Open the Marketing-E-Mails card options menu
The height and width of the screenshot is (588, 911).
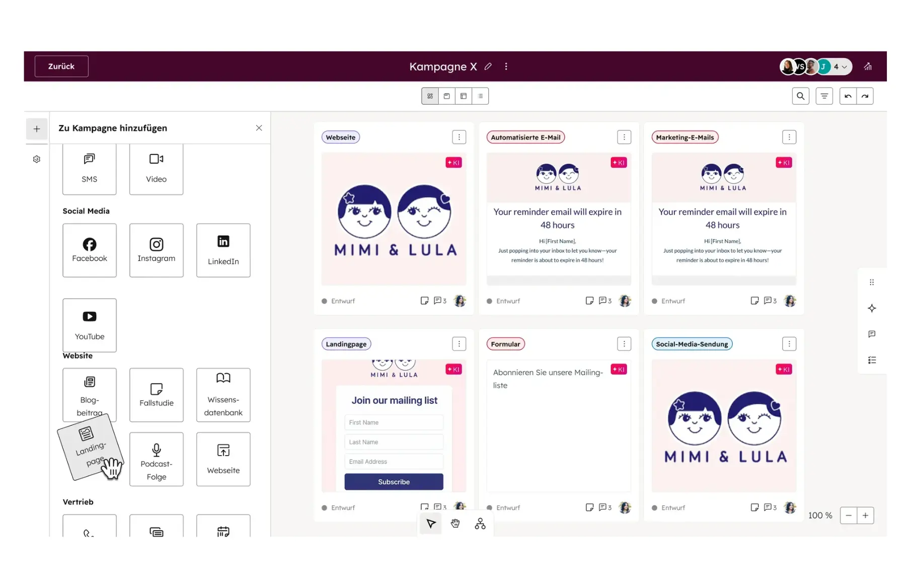tap(789, 137)
